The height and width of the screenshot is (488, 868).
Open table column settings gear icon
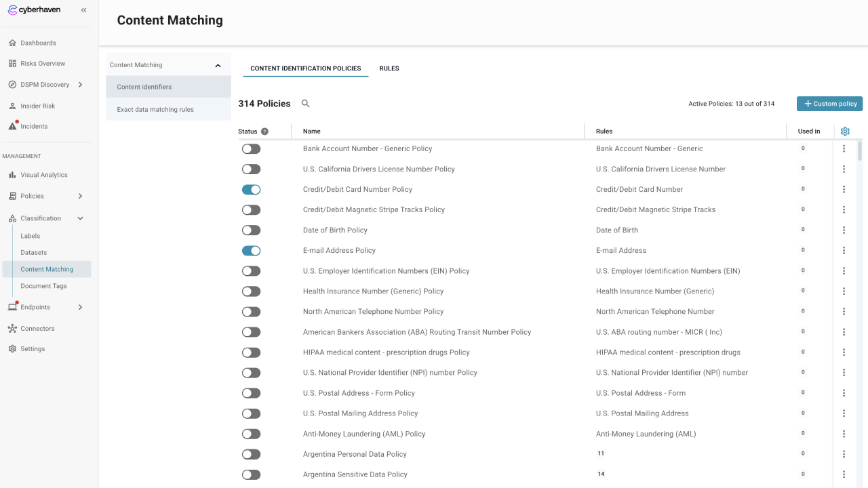coord(845,131)
